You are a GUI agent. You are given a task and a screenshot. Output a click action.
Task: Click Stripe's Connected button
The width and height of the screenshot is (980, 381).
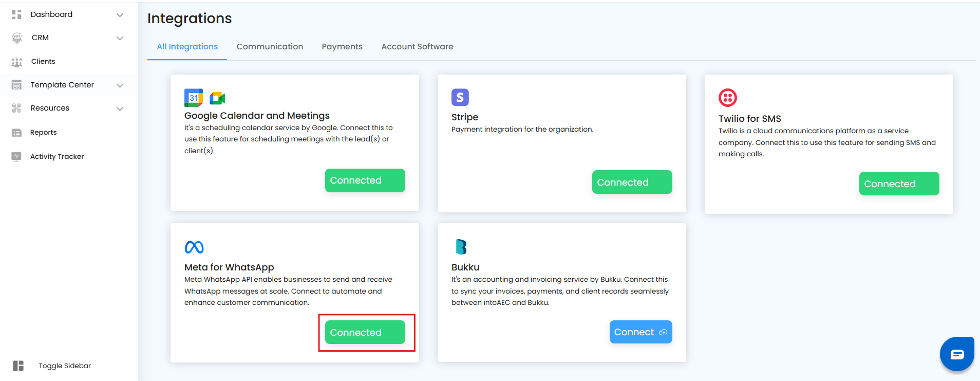[x=632, y=183]
